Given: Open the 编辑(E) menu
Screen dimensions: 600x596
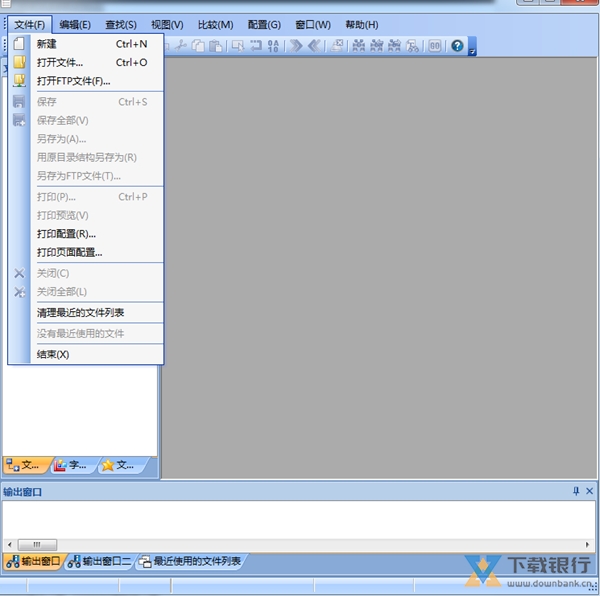Looking at the screenshot, I should pos(75,25).
